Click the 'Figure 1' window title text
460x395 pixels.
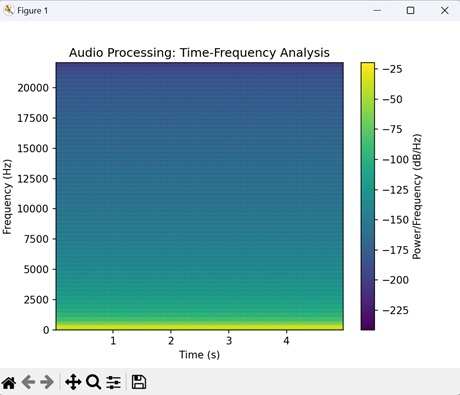(32, 11)
